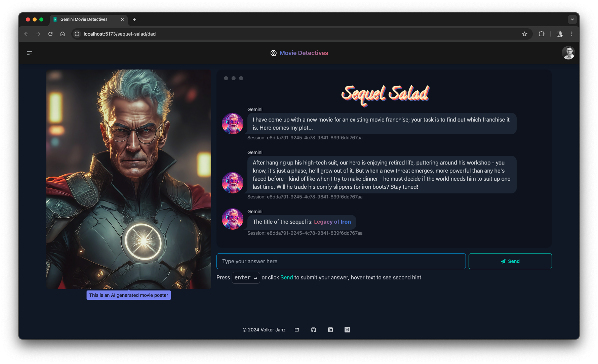
Task: Open Chrome's three-dot menu
Action: click(572, 34)
